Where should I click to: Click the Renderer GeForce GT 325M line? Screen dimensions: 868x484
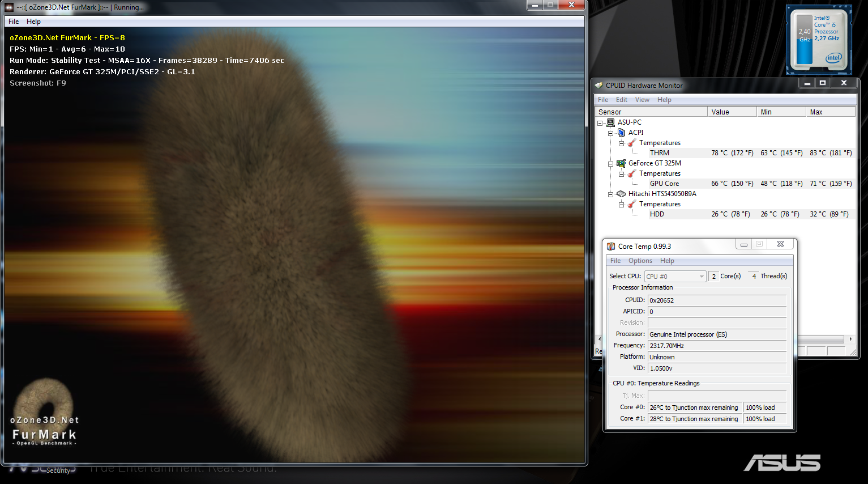coord(102,72)
